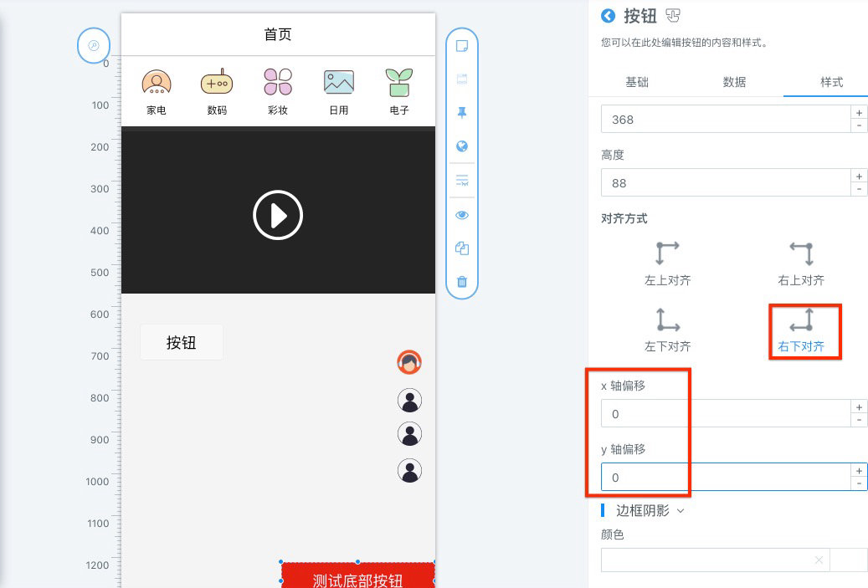This screenshot has height=588, width=868.
Task: Open the 数据 tab
Action: [734, 82]
